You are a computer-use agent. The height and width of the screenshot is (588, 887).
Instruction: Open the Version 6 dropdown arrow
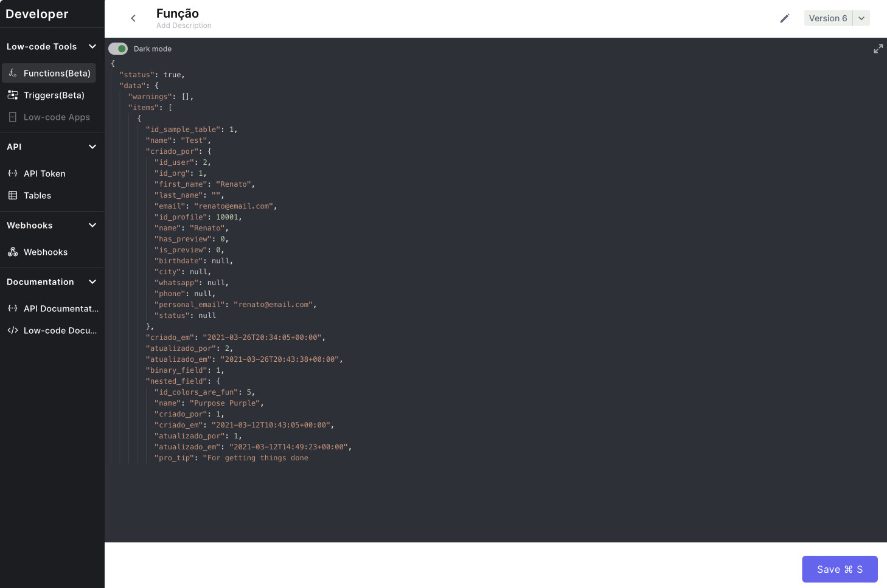[x=861, y=18]
